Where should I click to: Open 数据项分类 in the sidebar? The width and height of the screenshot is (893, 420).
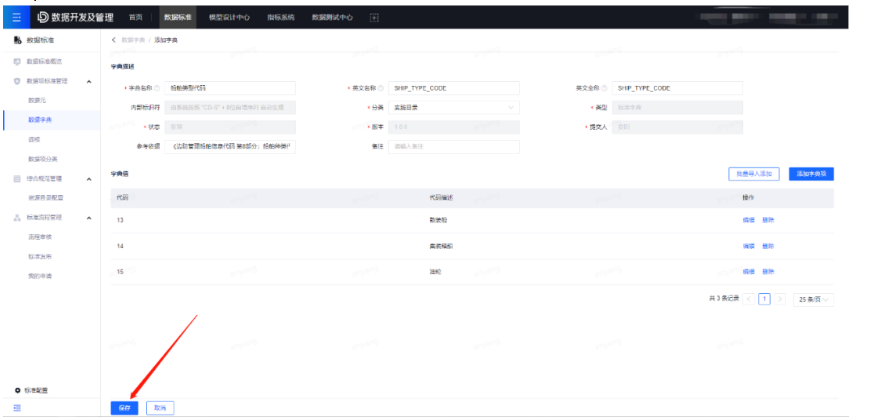coord(43,158)
